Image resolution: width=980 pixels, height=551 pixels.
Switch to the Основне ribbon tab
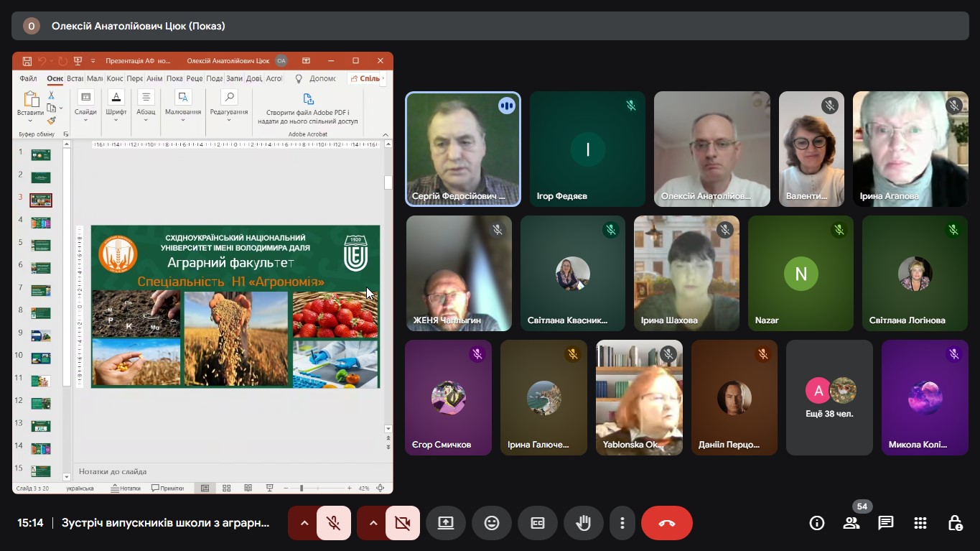tap(55, 78)
